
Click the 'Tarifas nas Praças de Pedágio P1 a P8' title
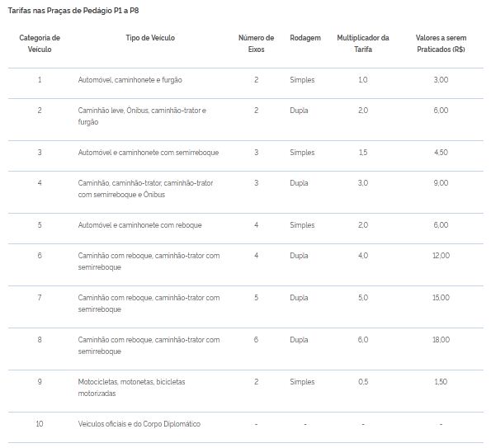click(x=73, y=11)
